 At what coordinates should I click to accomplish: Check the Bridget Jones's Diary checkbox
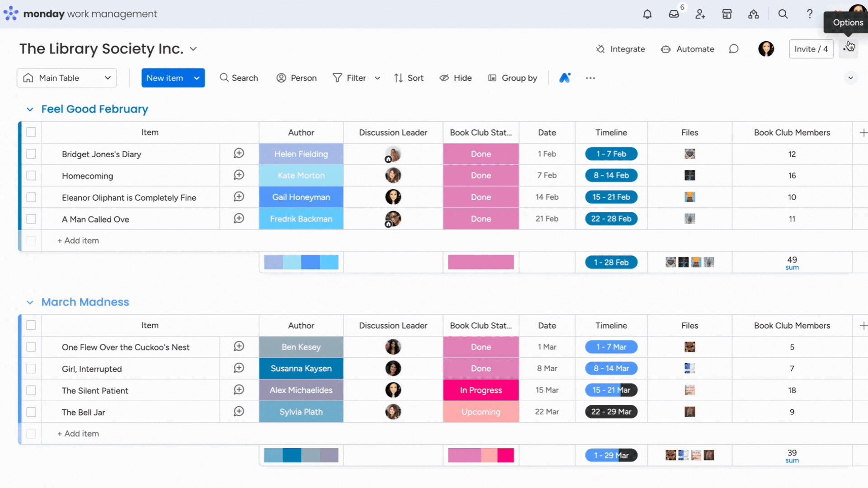coord(31,154)
